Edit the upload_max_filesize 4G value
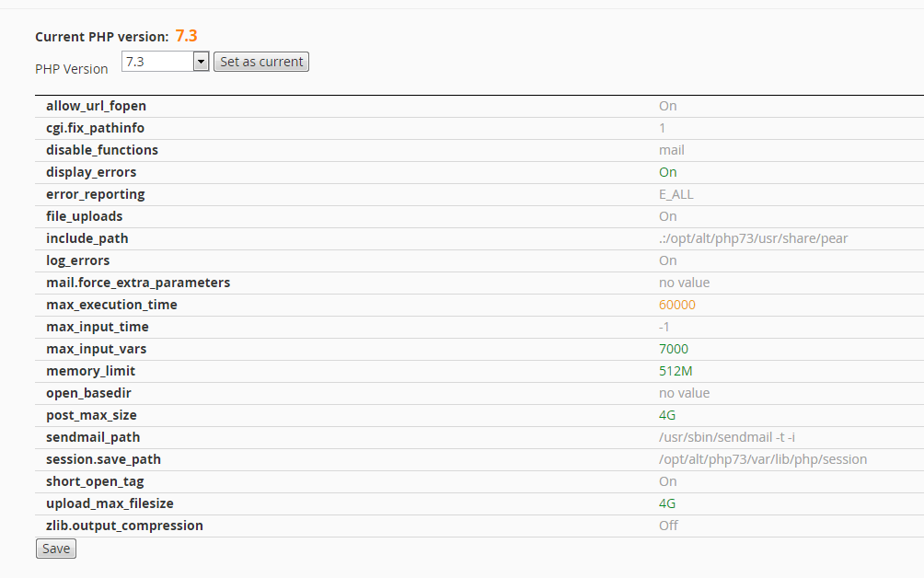Image resolution: width=924 pixels, height=578 pixels. tap(666, 503)
